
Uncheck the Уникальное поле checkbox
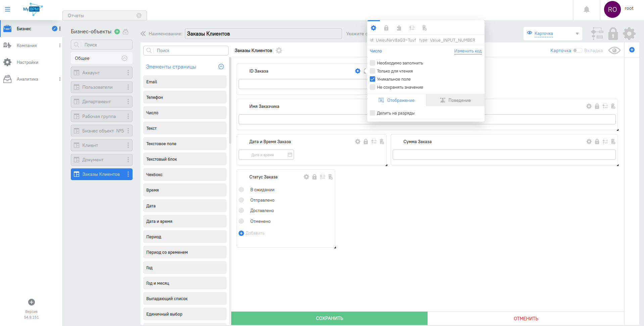[x=373, y=79]
